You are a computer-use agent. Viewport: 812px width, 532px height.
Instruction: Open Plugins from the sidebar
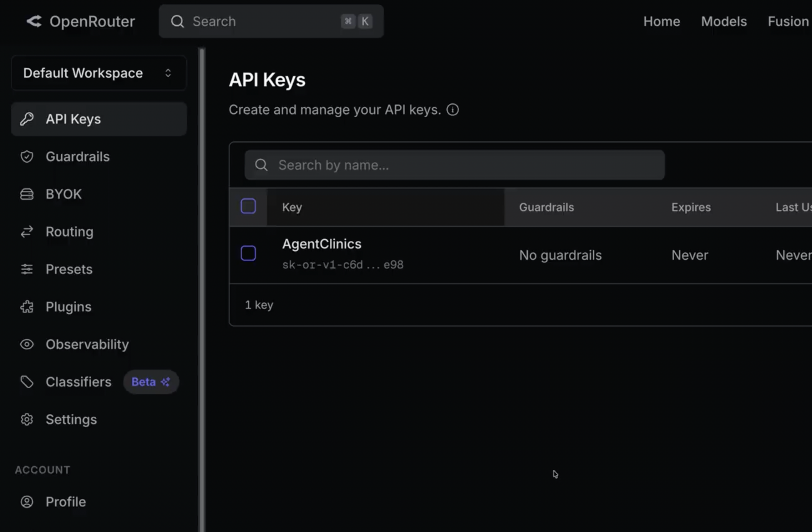[99, 307]
